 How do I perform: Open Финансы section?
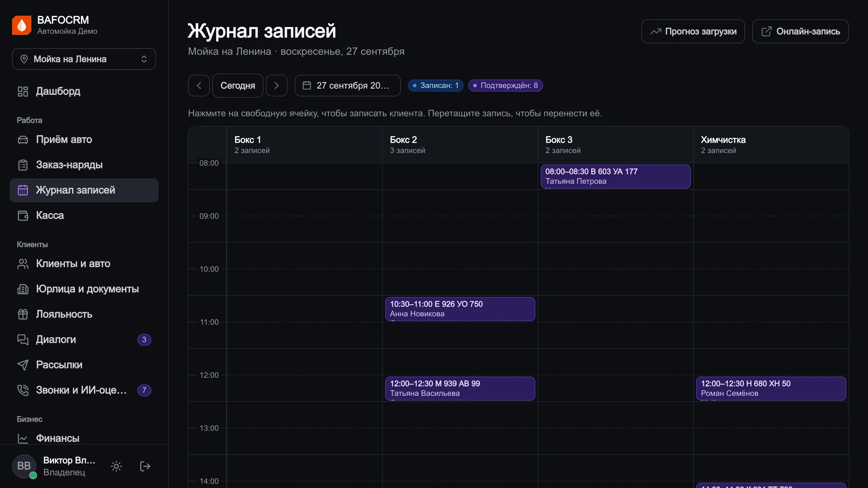[84, 438]
